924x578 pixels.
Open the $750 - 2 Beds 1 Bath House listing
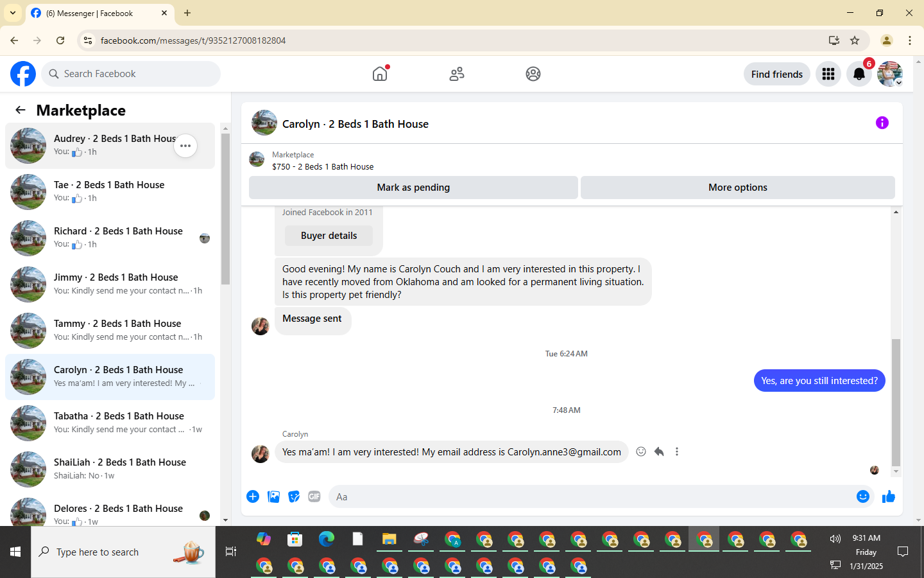[323, 166]
